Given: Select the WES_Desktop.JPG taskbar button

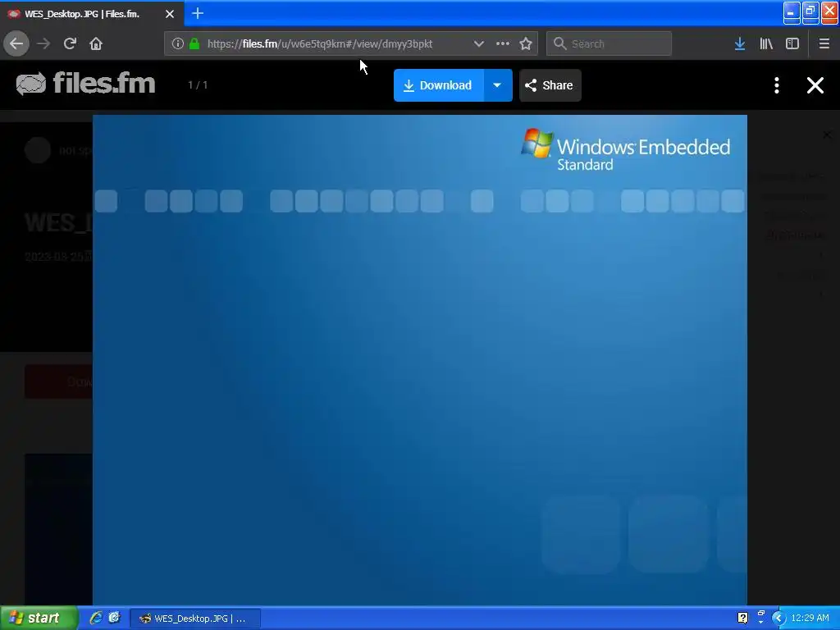Looking at the screenshot, I should [x=195, y=619].
